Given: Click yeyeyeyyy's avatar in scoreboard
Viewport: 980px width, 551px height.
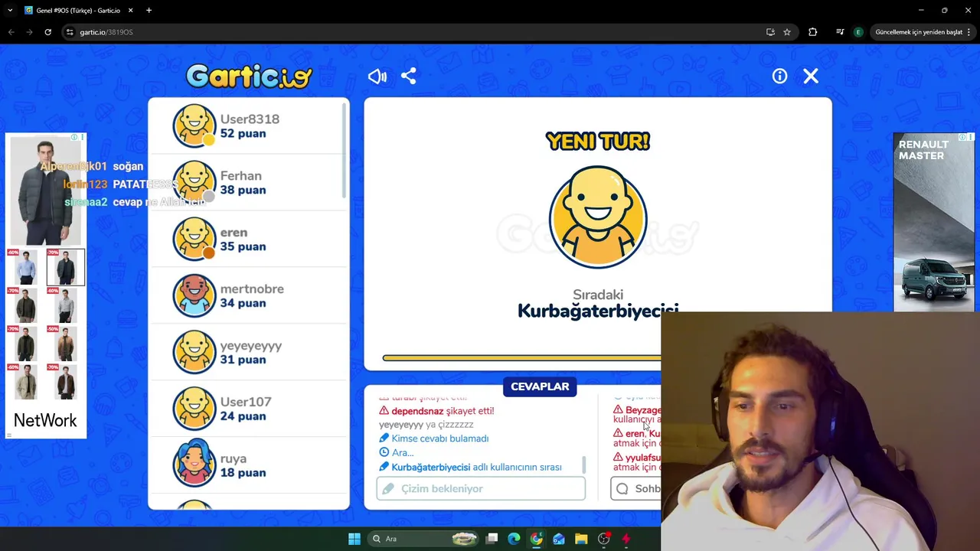Looking at the screenshot, I should coord(194,352).
